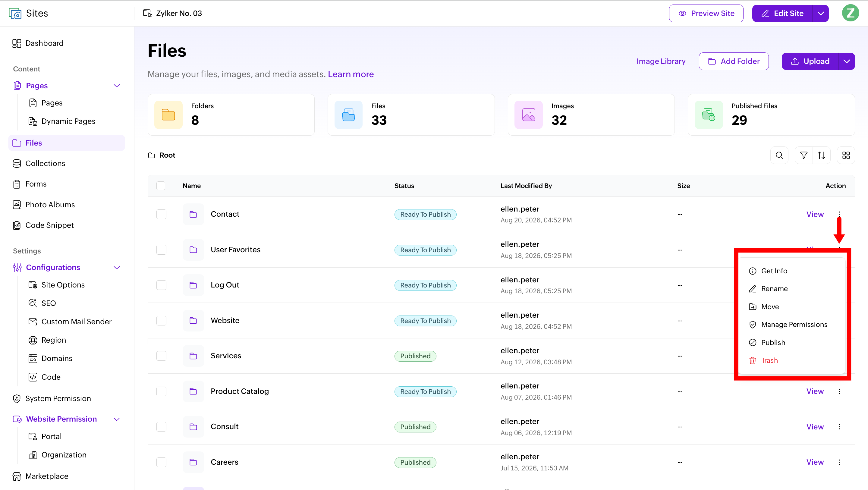Open the Contact row three-dot menu

point(839,214)
